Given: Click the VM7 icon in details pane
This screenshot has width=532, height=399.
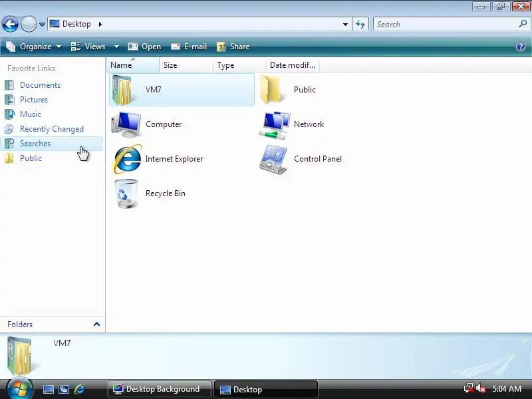Looking at the screenshot, I should [x=20, y=354].
